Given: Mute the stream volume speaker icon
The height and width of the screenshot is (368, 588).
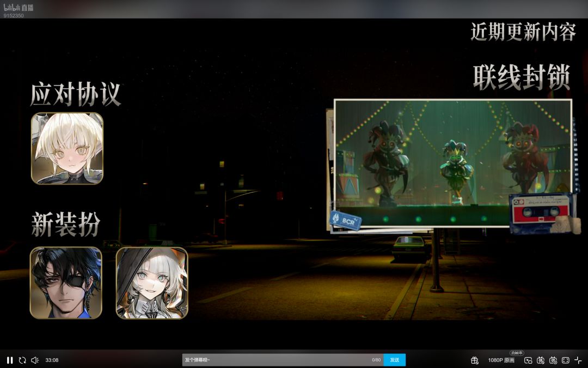Looking at the screenshot, I should (x=35, y=360).
